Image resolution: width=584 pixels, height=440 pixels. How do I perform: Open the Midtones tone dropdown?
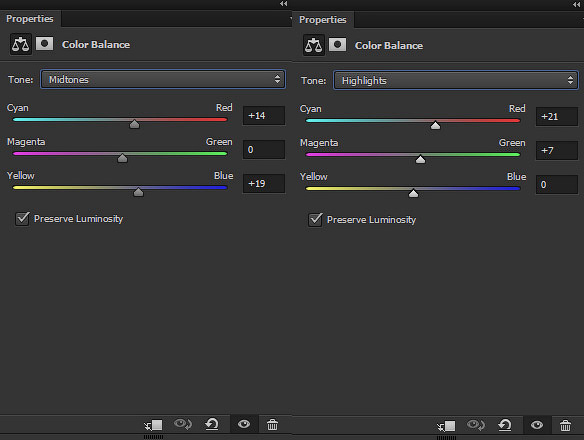(163, 79)
